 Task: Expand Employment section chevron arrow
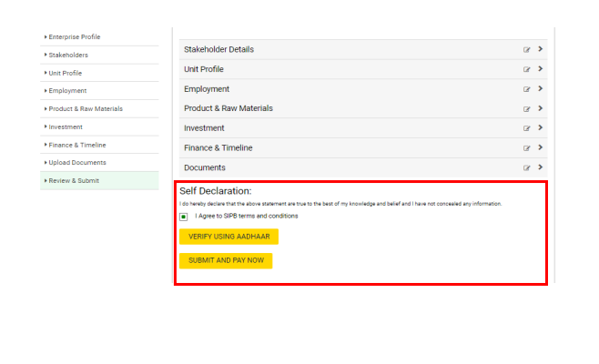coord(540,89)
